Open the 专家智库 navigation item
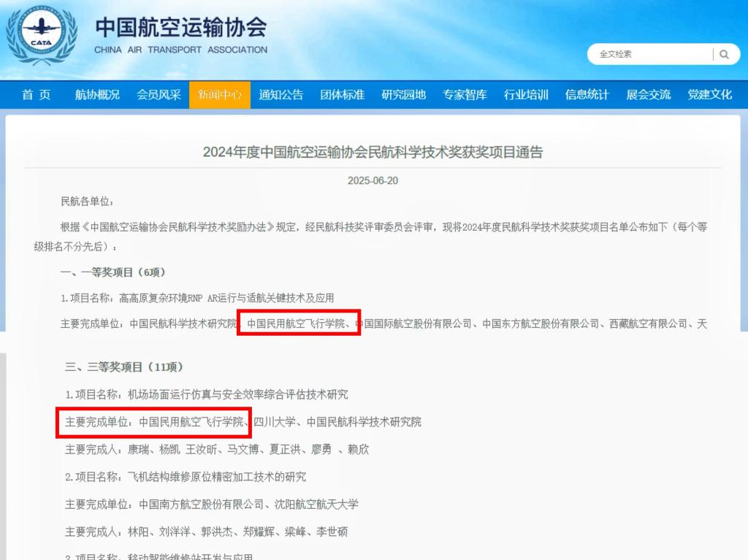The image size is (748, 560). tap(465, 94)
